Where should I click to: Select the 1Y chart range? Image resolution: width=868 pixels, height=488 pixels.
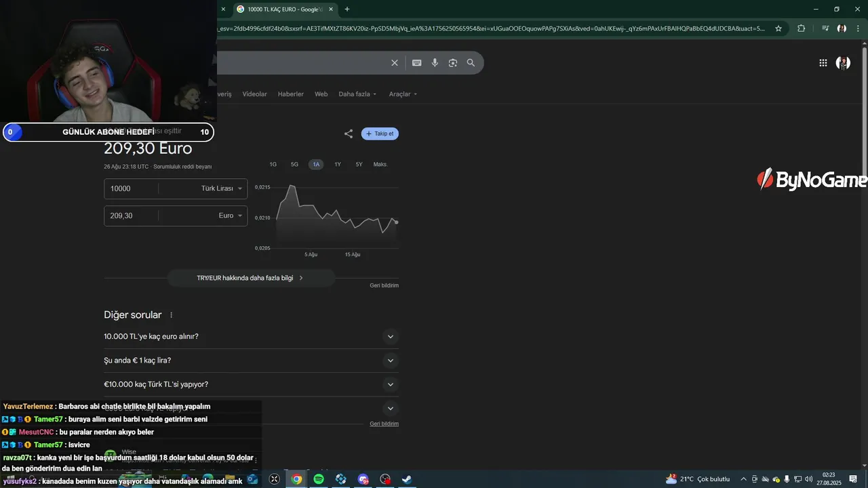[x=338, y=165]
